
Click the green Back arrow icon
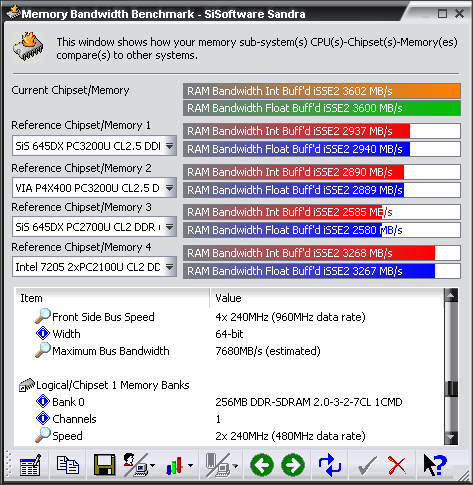[262, 465]
